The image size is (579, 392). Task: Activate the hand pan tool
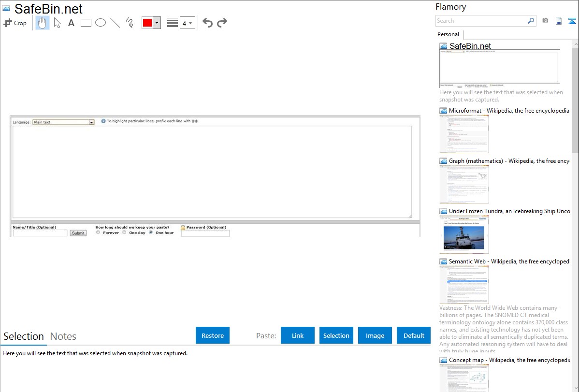(x=42, y=23)
